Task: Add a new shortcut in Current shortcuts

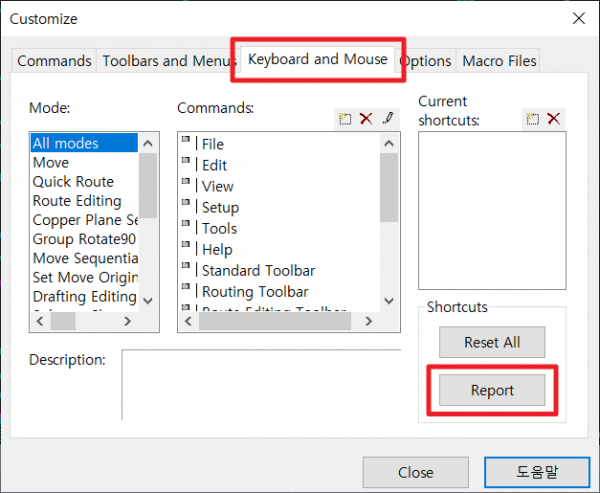Action: pos(533,119)
